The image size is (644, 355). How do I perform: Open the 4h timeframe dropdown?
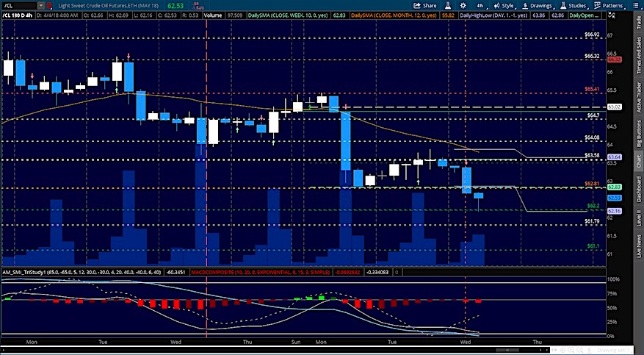coord(482,5)
